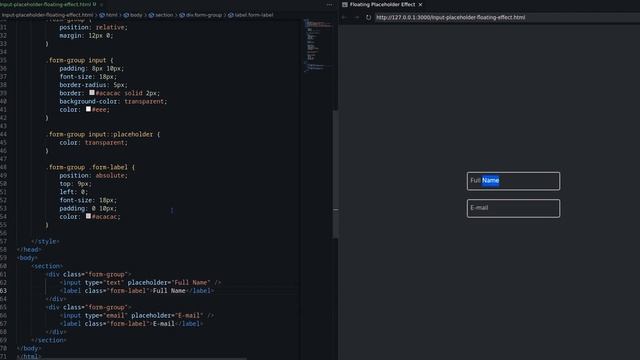
Task: Go back in the preview browser
Action: click(x=345, y=18)
